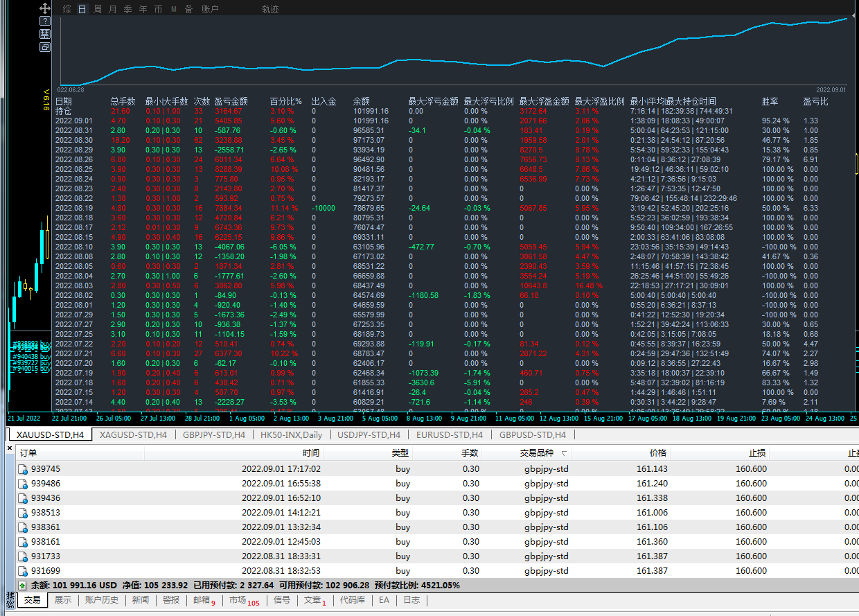Click order icon for order 931699
This screenshot has height=616, width=859.
[x=23, y=571]
